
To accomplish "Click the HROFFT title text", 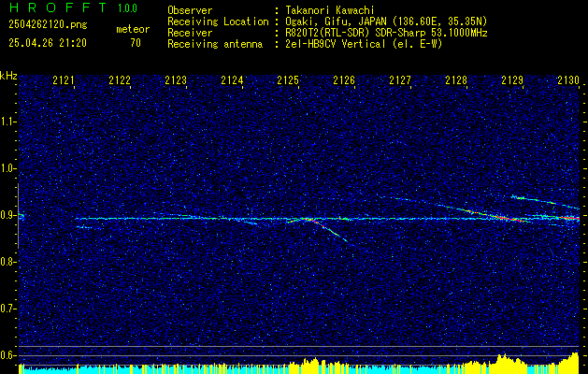I will click(x=58, y=7).
